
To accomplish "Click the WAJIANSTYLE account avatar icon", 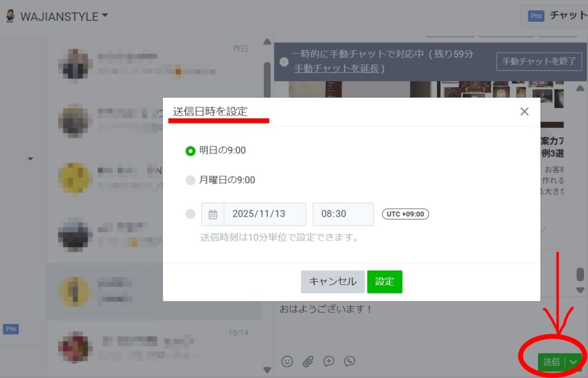I will pos(10,16).
